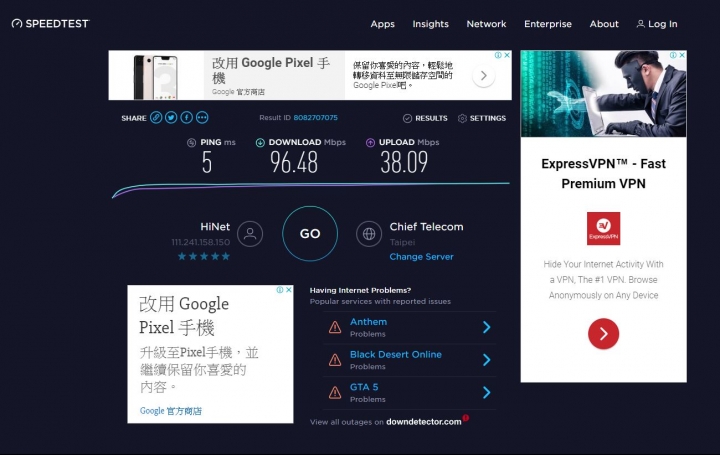Open ad info icon on ExpressVPN ad
This screenshot has height=455, width=720.
(x=673, y=55)
